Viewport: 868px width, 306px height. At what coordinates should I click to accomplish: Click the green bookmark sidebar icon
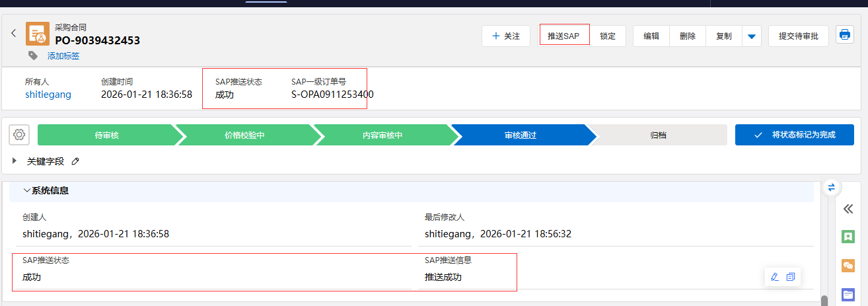pyautogui.click(x=848, y=237)
